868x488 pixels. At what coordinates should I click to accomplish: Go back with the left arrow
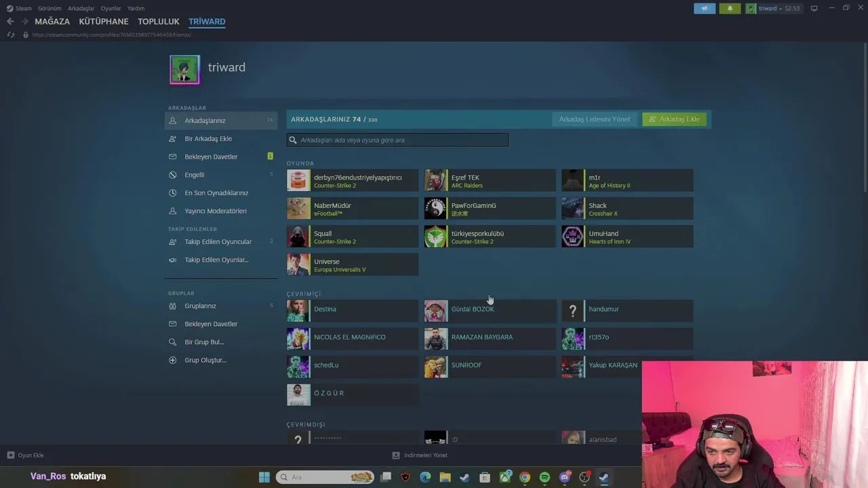(x=10, y=21)
